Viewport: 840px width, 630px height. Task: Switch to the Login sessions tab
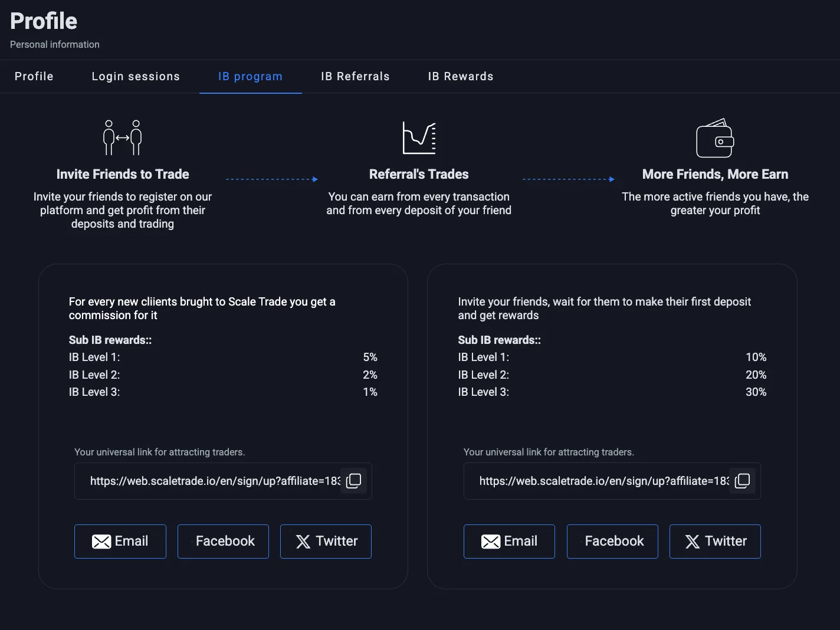coord(136,77)
